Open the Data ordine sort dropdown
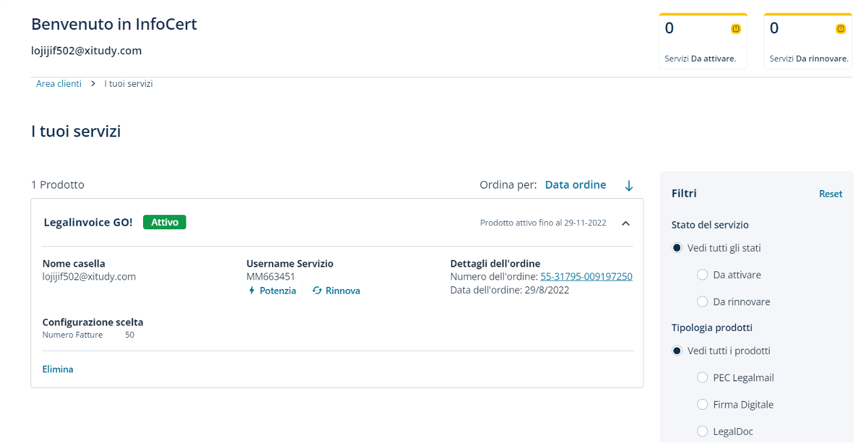The image size is (868, 443). click(575, 185)
